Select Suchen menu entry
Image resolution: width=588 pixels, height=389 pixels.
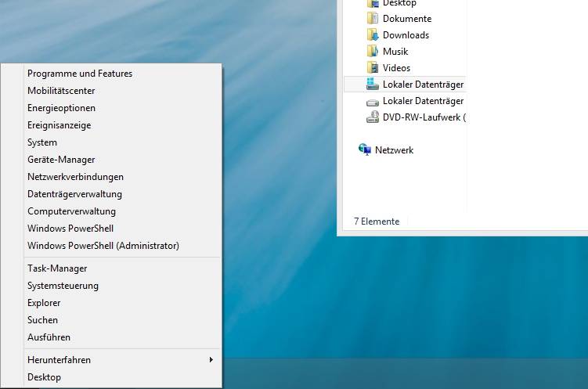coord(123,320)
